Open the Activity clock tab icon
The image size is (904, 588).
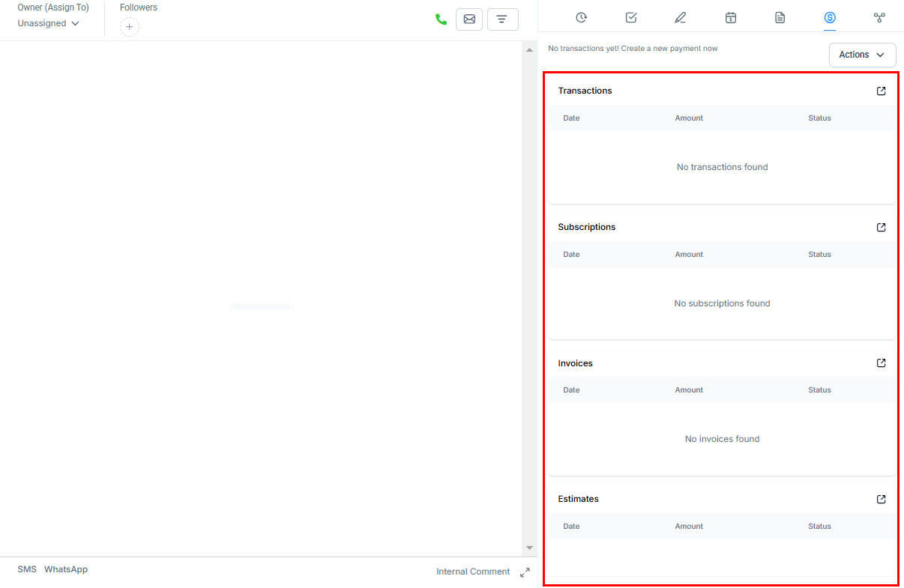pyautogui.click(x=581, y=18)
